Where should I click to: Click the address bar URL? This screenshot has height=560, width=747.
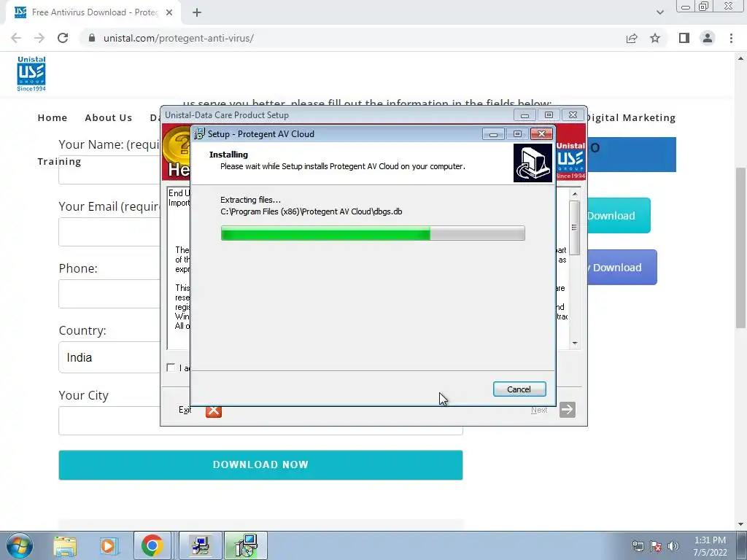pyautogui.click(x=179, y=38)
